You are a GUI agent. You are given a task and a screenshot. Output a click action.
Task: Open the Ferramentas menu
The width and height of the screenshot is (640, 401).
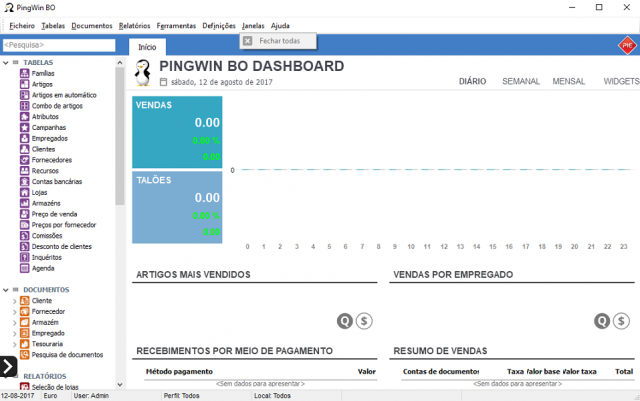click(x=176, y=25)
